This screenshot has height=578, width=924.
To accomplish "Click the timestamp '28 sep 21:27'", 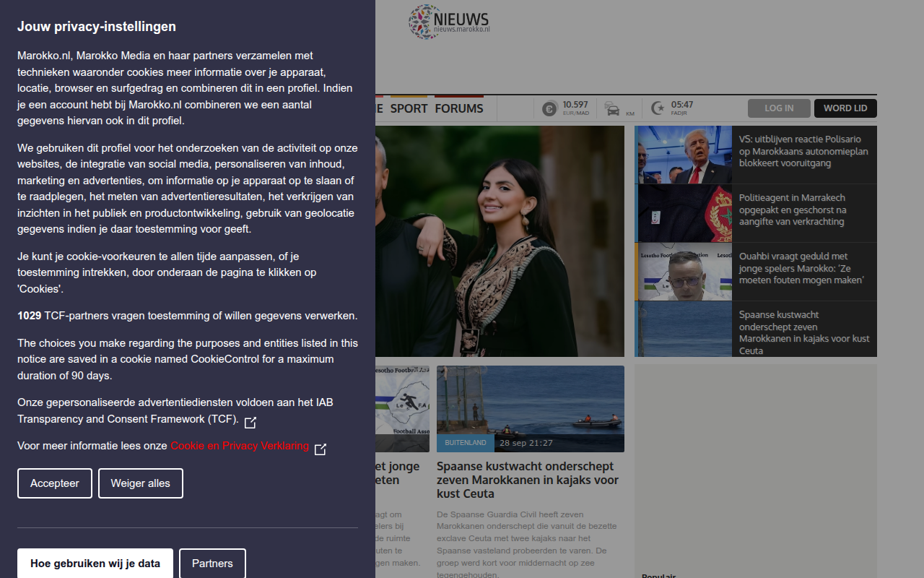I will [x=526, y=443].
